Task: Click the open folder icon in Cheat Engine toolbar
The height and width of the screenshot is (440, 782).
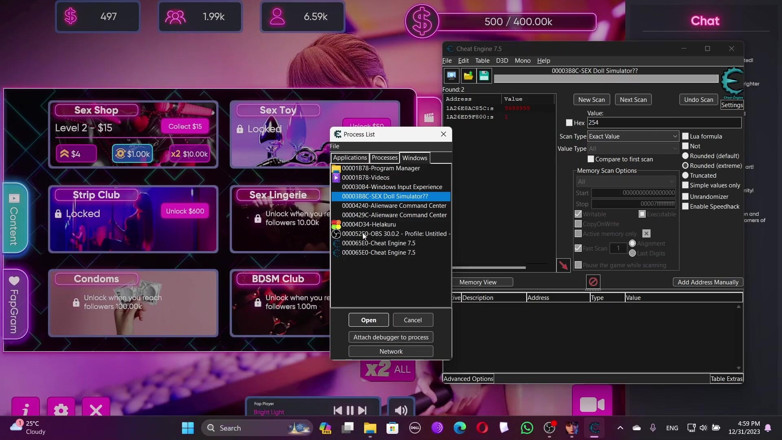Action: [468, 76]
